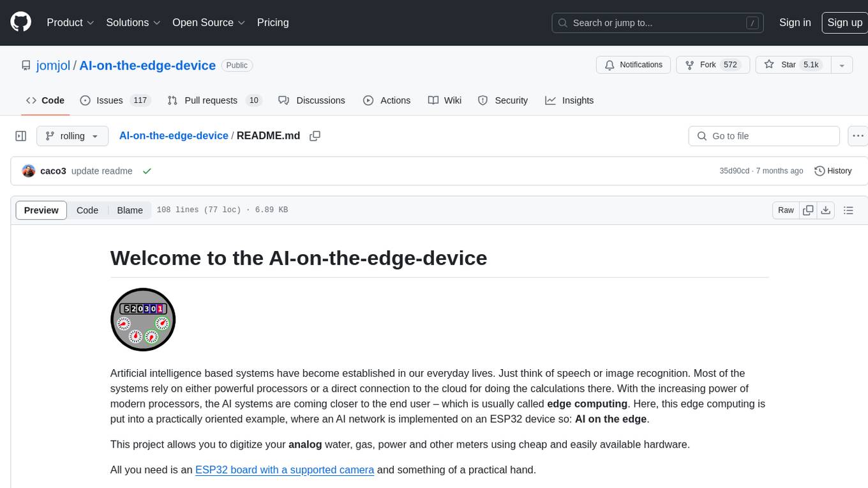This screenshot has width=868, height=488.
Task: Select the Code view toggle
Action: pyautogui.click(x=87, y=210)
